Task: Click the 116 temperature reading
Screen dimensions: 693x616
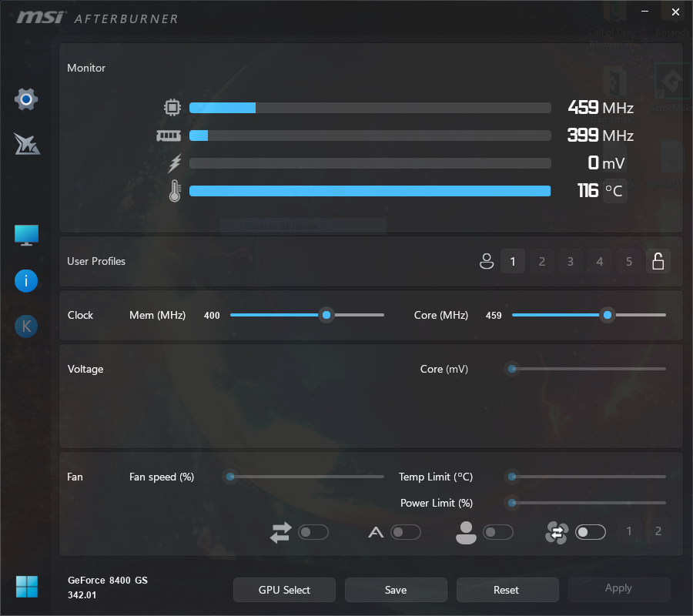Action: click(588, 191)
